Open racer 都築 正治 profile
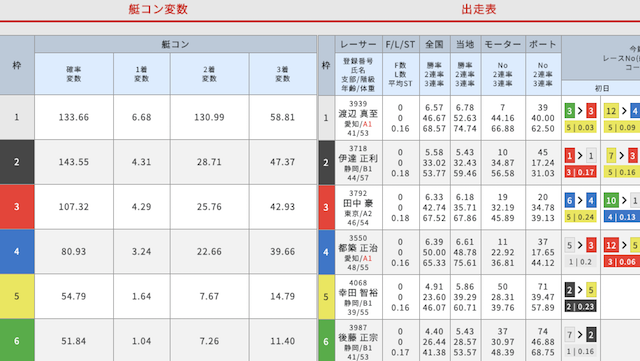Image resolution: width=640 pixels, height=361 pixels. tap(358, 248)
